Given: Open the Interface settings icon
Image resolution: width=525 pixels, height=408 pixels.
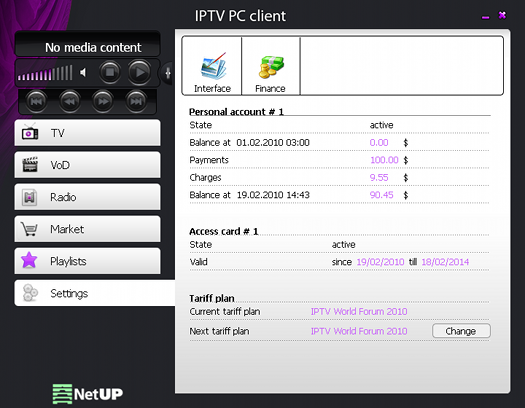Looking at the screenshot, I should pyautogui.click(x=212, y=66).
